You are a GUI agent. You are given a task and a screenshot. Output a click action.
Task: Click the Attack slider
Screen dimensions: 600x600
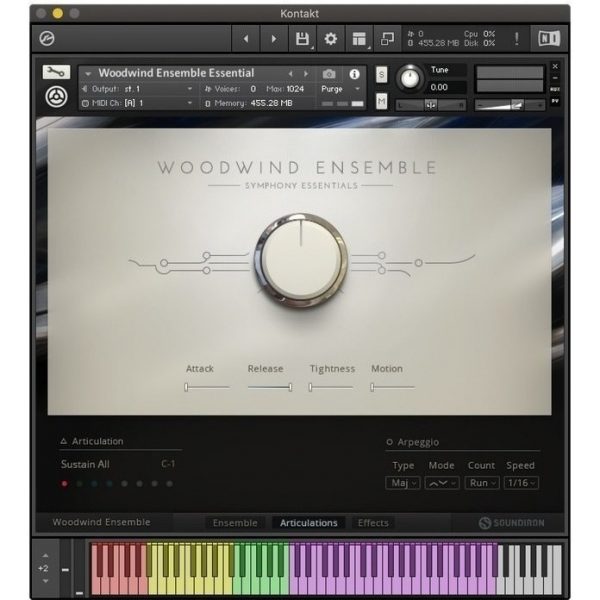click(207, 387)
